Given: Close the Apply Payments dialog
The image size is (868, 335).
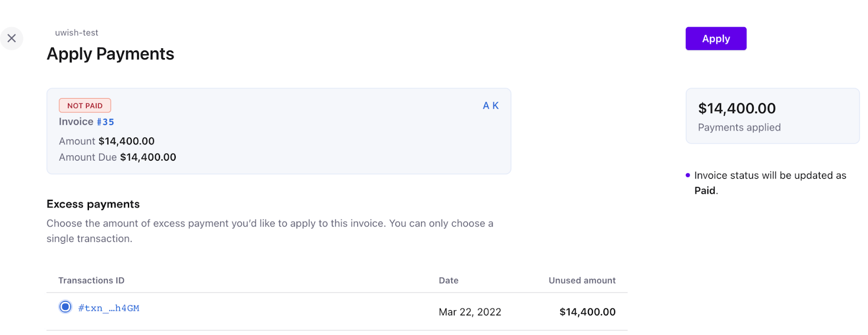Looking at the screenshot, I should coord(11,39).
